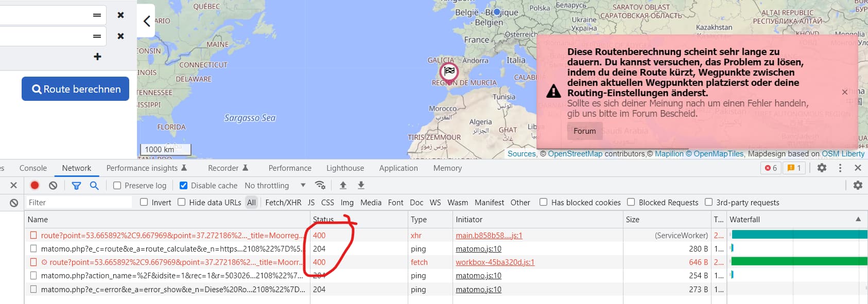
Task: Open the Lighthouse tab
Action: [345, 168]
